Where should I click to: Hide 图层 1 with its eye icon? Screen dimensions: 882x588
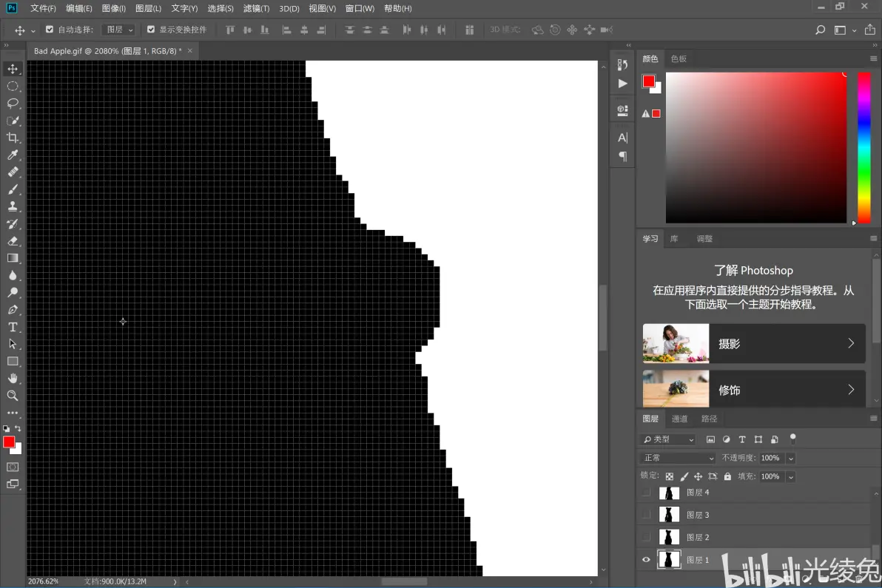pyautogui.click(x=646, y=560)
